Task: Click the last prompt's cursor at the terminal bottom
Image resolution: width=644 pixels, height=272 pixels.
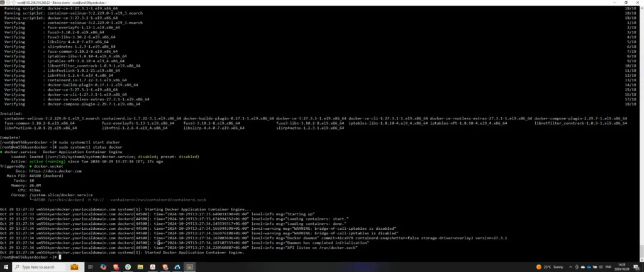Action: pyautogui.click(x=60, y=258)
